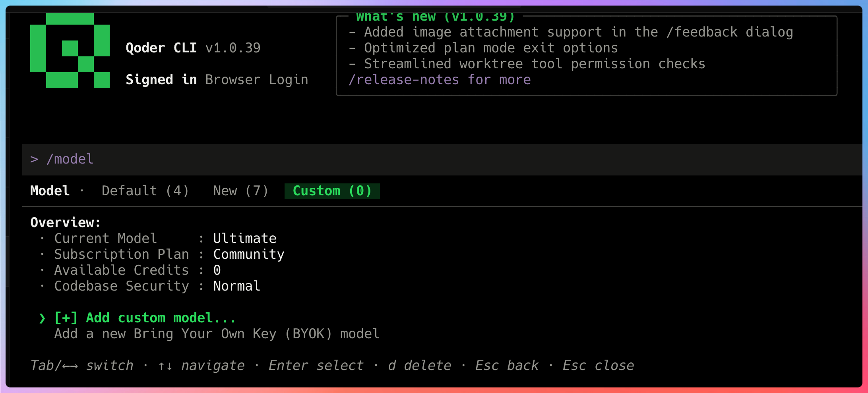Image resolution: width=868 pixels, height=393 pixels.
Task: Click the green Qoder pixel logo
Action: tap(70, 50)
